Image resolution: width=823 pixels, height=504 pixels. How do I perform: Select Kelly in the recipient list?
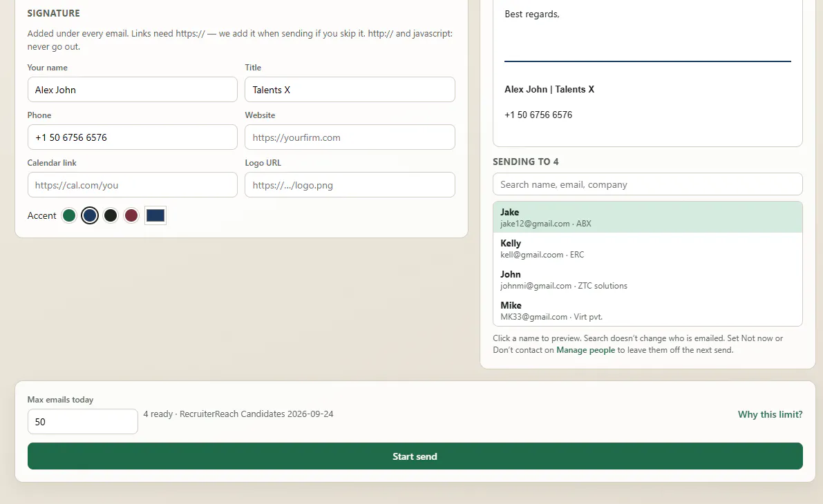point(647,249)
